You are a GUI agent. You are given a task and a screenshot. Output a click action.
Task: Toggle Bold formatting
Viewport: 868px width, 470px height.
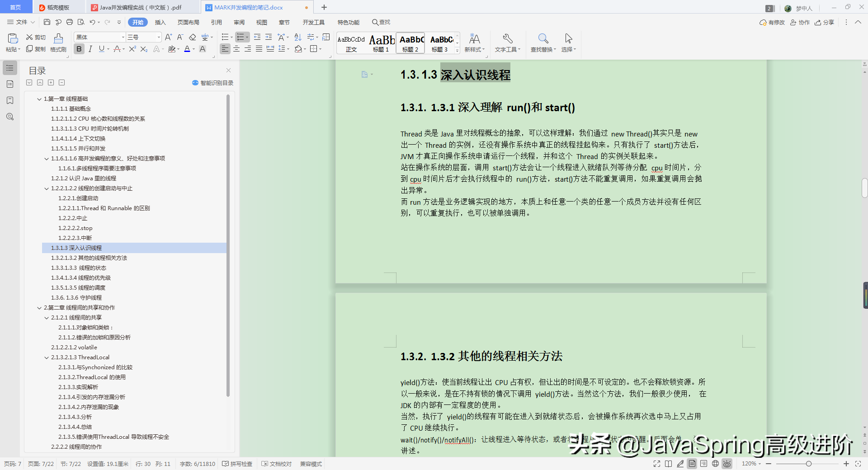click(79, 49)
